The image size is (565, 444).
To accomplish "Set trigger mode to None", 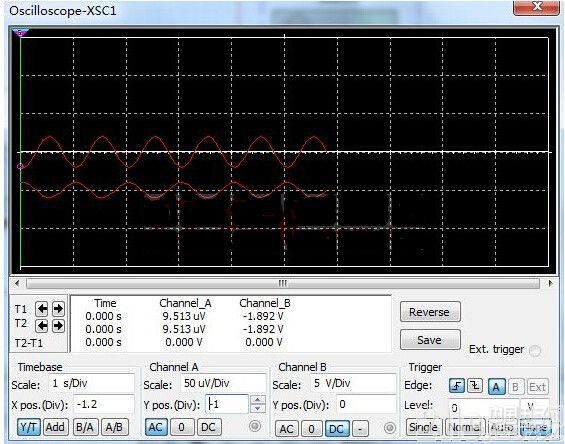I will 535,427.
